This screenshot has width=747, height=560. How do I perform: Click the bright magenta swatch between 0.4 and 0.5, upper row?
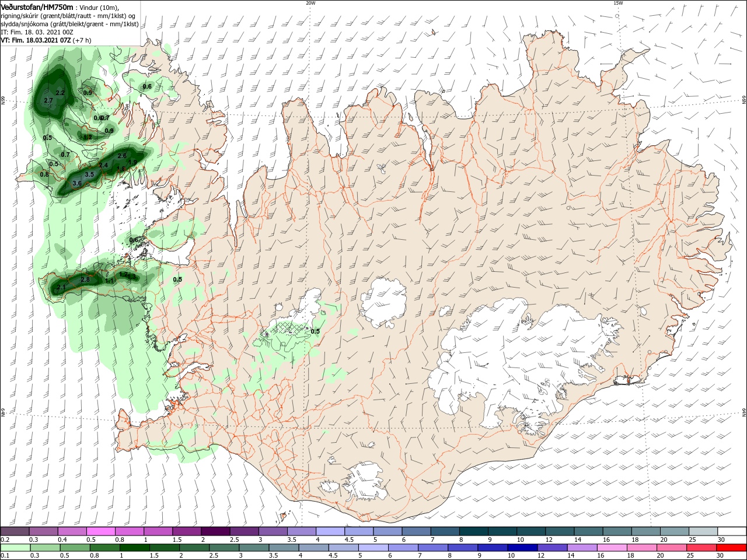coord(100,531)
